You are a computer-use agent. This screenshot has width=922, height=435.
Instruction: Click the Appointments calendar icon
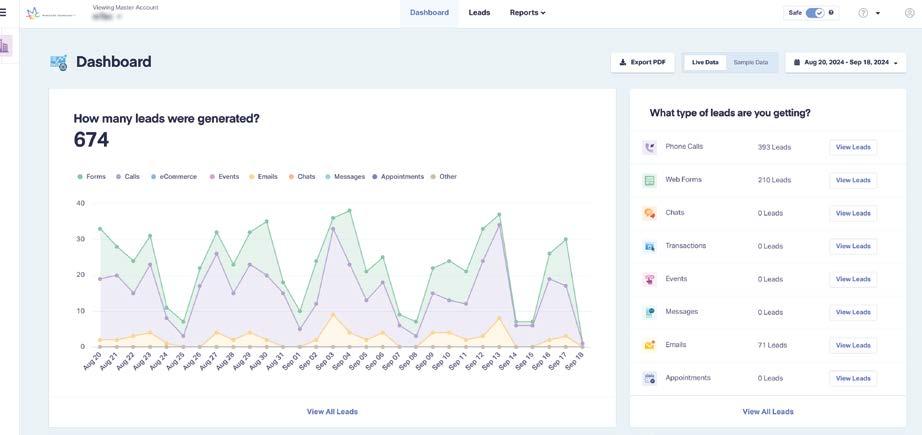[649, 378]
